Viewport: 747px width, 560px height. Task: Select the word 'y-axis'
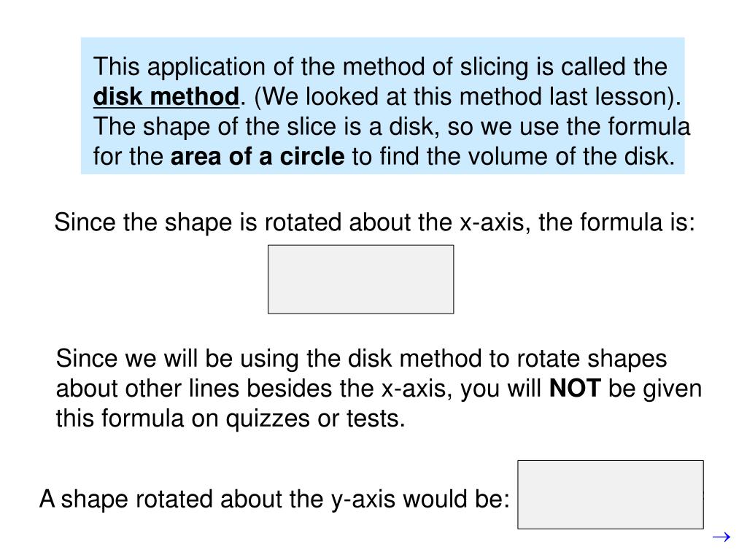click(363, 499)
